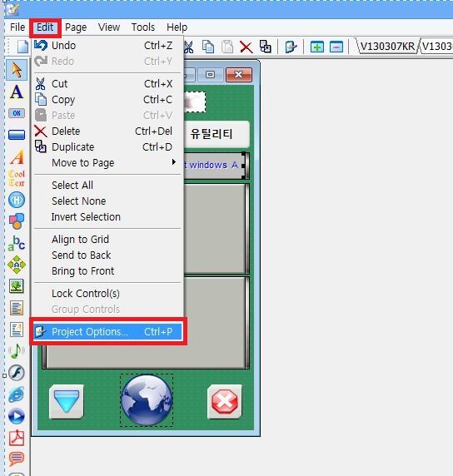Choose Copy from the Edit menu
453x476 pixels.
coord(107,100)
